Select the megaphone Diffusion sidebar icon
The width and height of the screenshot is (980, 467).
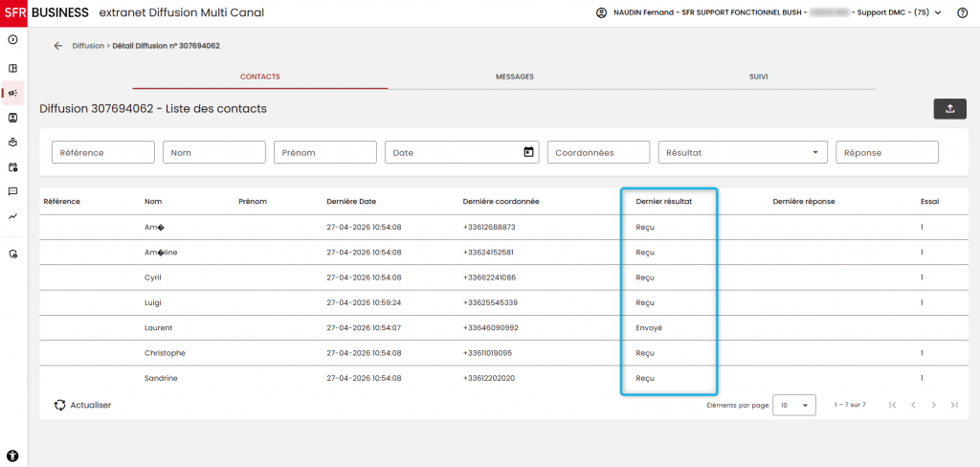(12, 93)
